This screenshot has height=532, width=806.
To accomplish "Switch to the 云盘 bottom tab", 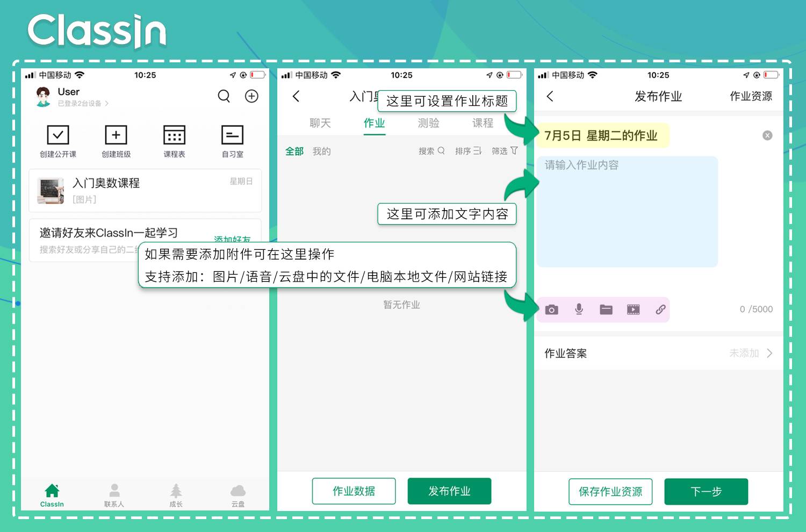I will [238, 495].
